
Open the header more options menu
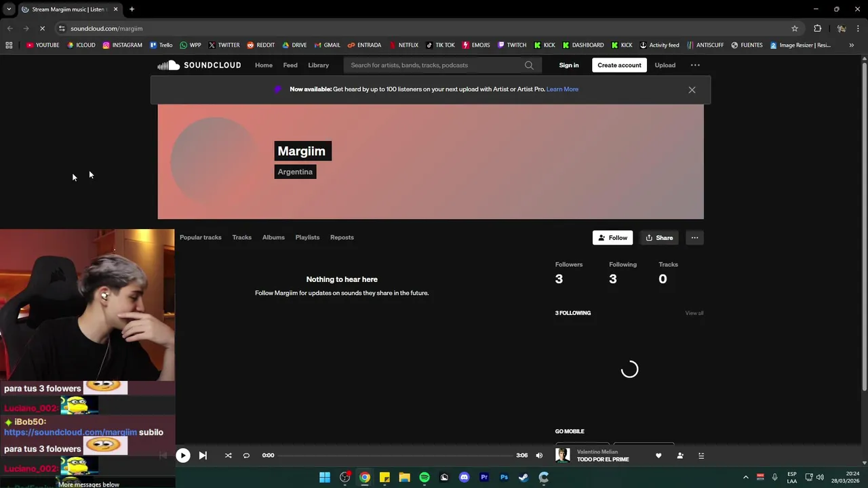(x=695, y=65)
